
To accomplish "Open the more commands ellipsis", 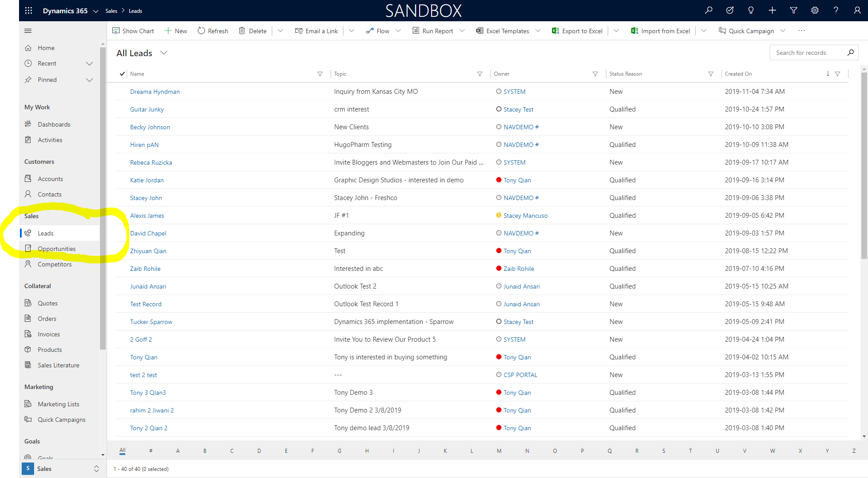I will click(x=801, y=31).
